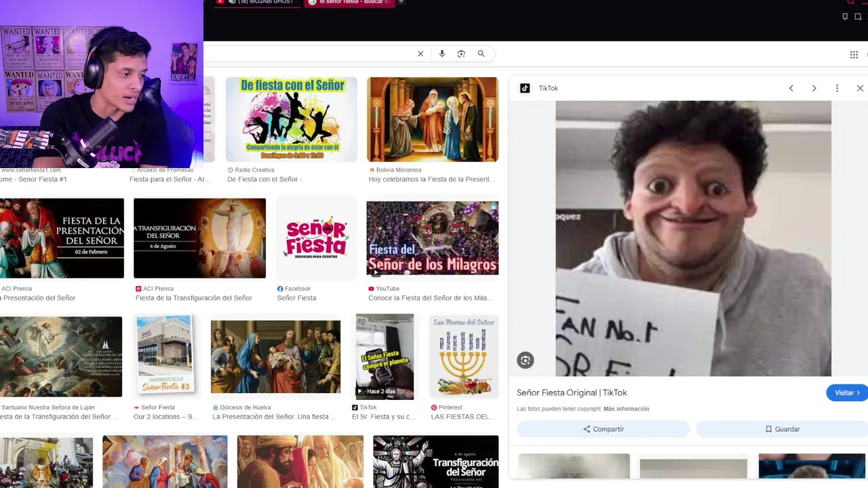
Task: Open the Señor Fiesta Facebook logo thumbnail
Action: [316, 238]
